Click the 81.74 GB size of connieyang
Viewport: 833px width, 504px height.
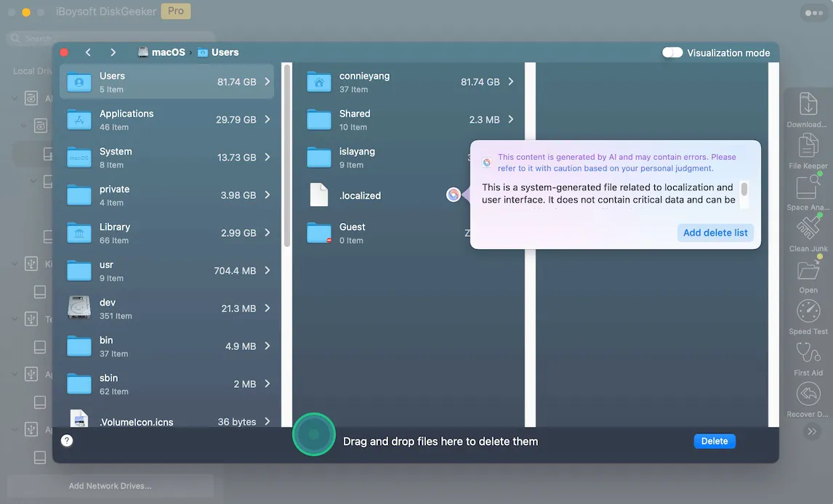pos(480,82)
